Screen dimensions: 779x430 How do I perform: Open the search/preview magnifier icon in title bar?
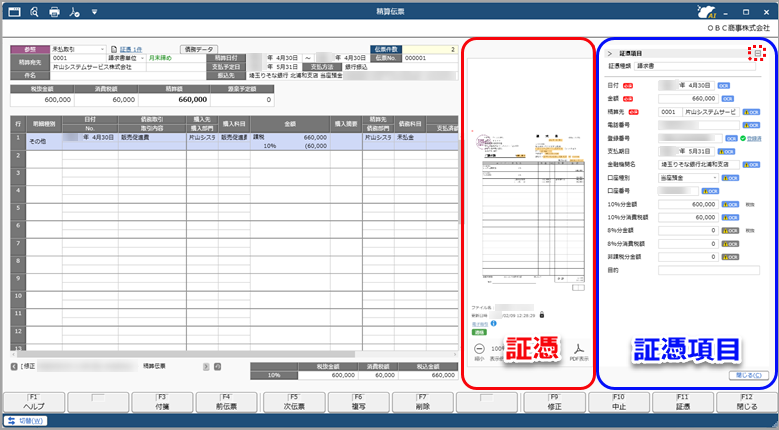34,12
